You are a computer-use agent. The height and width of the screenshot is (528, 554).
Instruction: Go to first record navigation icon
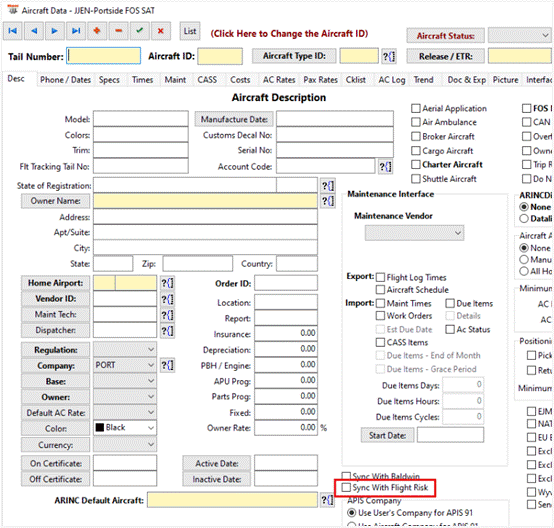13,31
